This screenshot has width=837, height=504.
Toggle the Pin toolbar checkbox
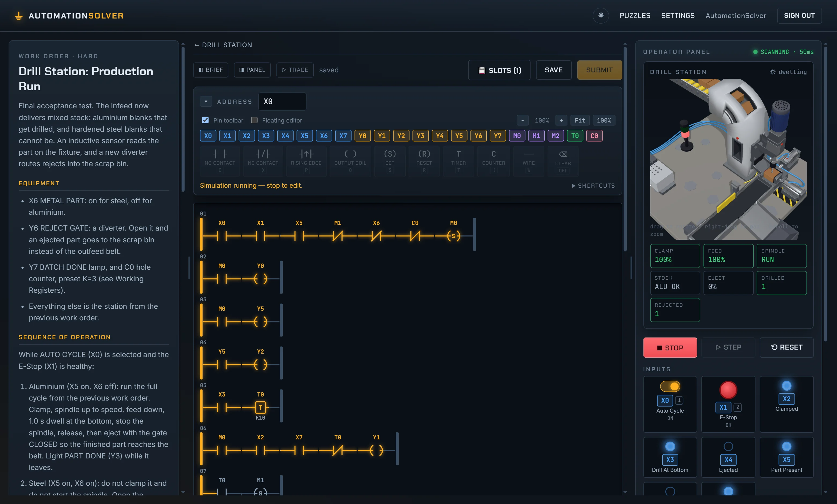(x=205, y=120)
